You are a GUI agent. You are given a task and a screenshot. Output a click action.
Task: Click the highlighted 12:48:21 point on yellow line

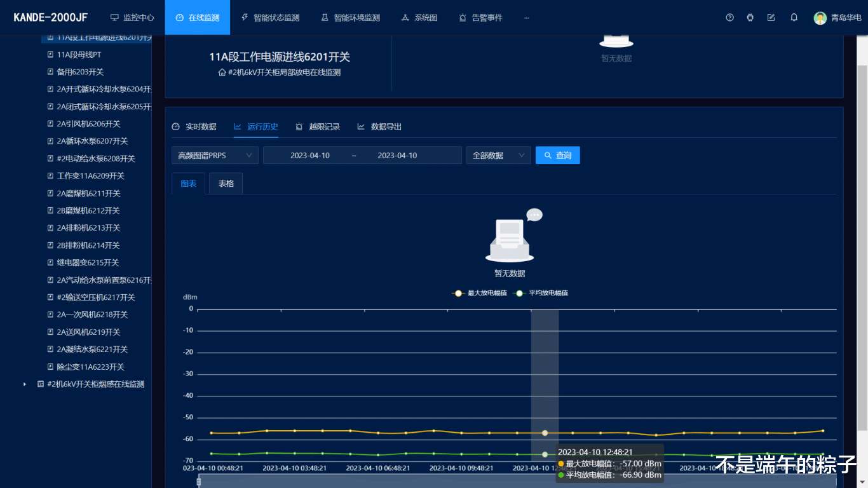(545, 433)
